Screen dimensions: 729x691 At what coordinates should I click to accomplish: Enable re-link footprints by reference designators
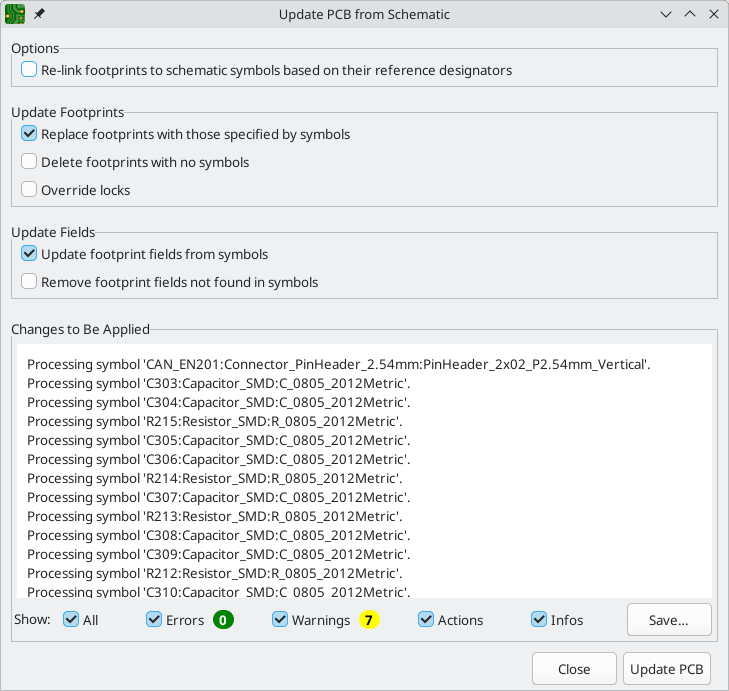click(x=29, y=70)
